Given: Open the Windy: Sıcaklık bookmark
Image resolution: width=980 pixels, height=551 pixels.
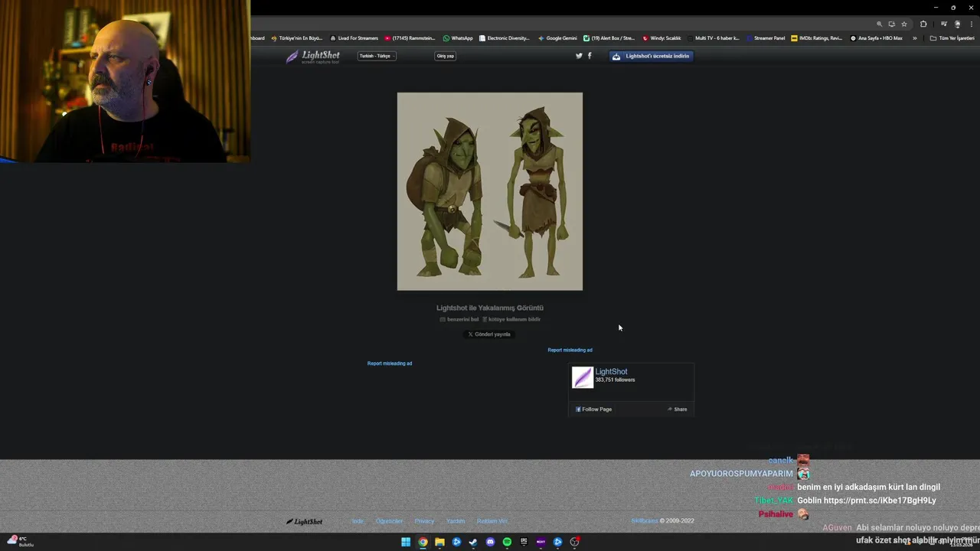Looking at the screenshot, I should (661, 38).
